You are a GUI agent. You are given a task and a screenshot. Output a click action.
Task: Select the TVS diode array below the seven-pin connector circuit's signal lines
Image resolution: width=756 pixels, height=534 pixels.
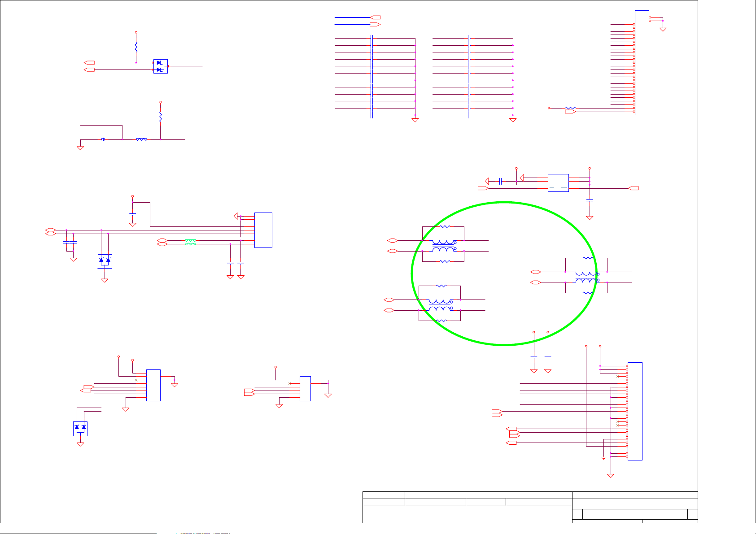105,261
